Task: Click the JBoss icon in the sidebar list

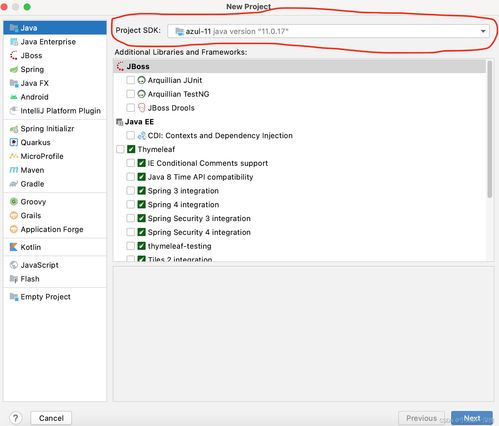Action: 14,55
